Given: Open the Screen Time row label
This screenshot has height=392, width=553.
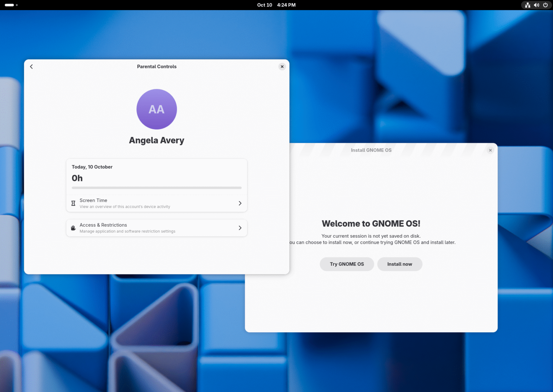Looking at the screenshot, I should pos(94,200).
